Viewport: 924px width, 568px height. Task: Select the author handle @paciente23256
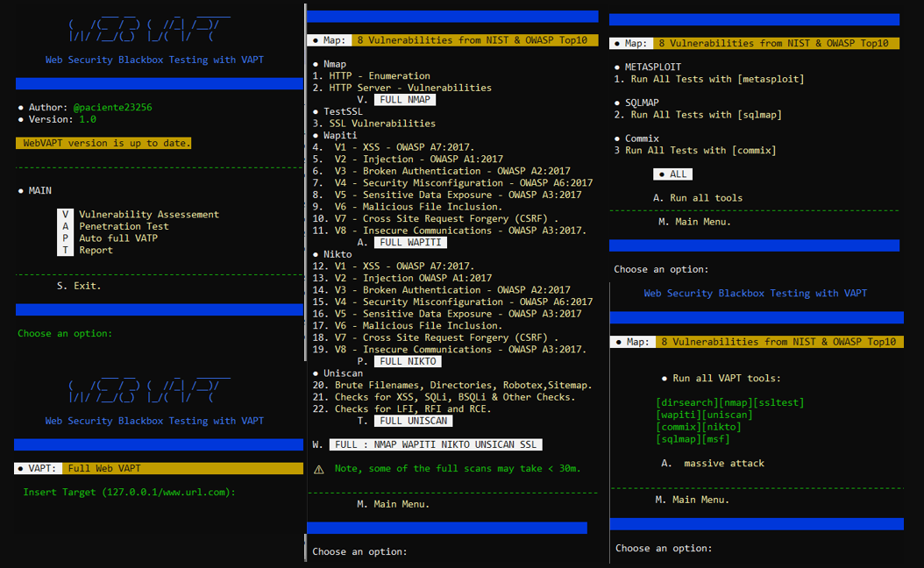pos(112,107)
